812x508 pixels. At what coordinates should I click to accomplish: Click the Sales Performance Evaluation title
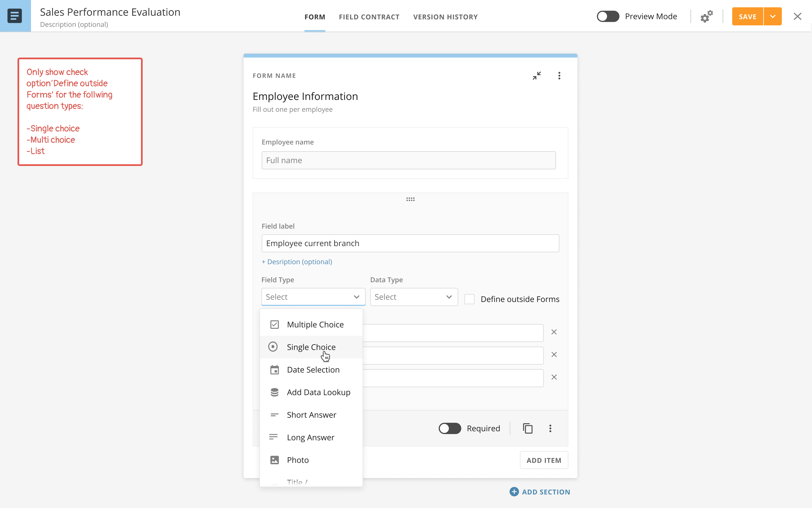110,12
